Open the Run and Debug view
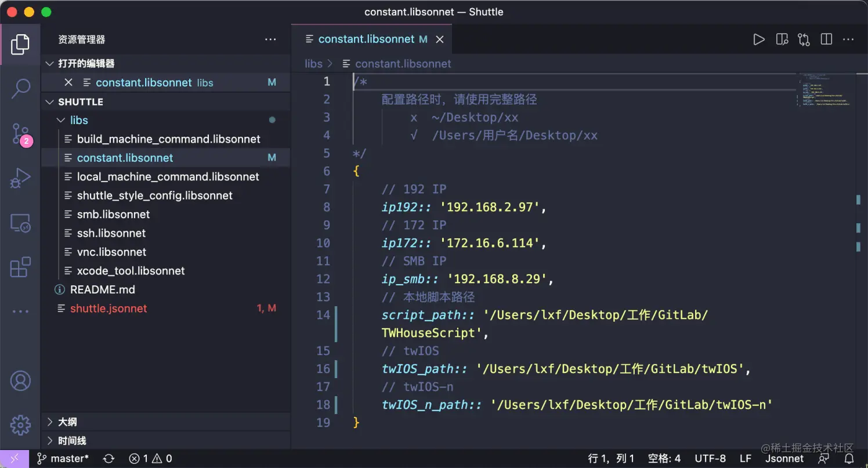This screenshot has width=868, height=468. click(x=20, y=179)
